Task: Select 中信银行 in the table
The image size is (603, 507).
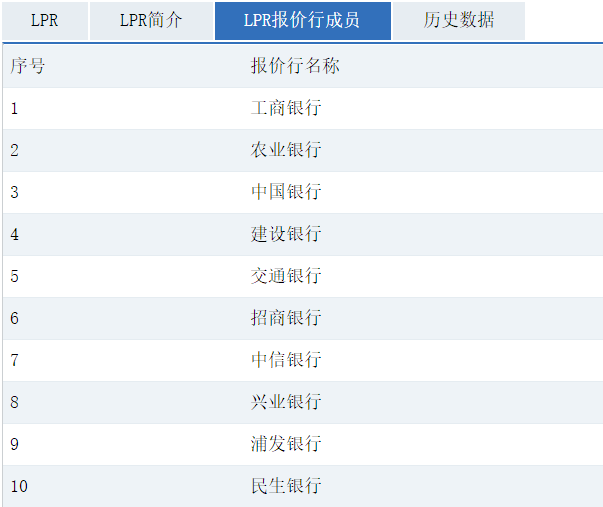Action: point(286,360)
